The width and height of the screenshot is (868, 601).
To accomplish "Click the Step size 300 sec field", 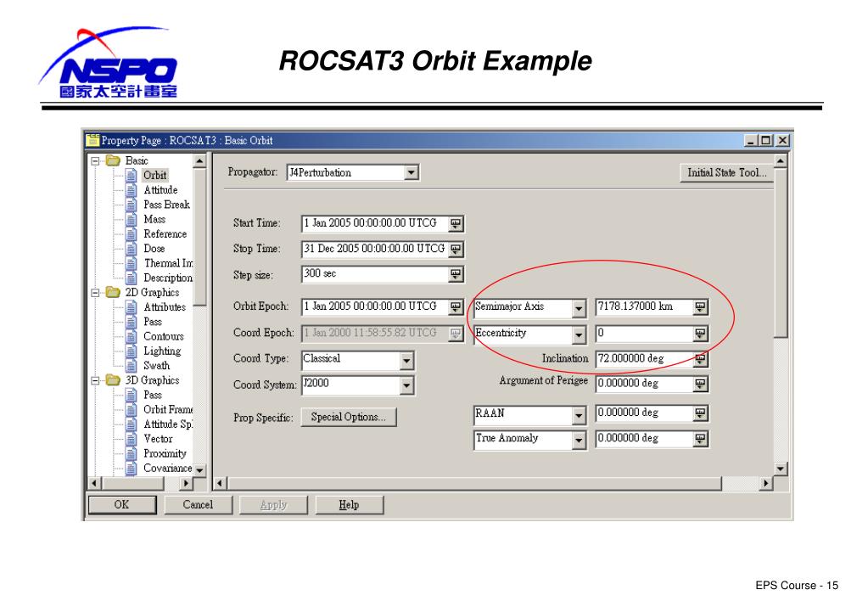I will (375, 274).
